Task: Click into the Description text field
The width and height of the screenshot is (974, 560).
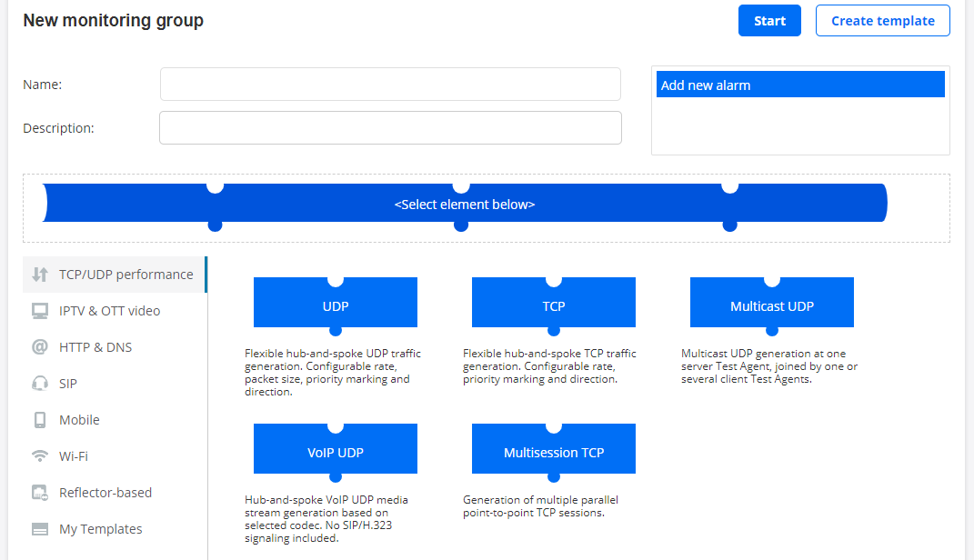Action: click(x=390, y=128)
